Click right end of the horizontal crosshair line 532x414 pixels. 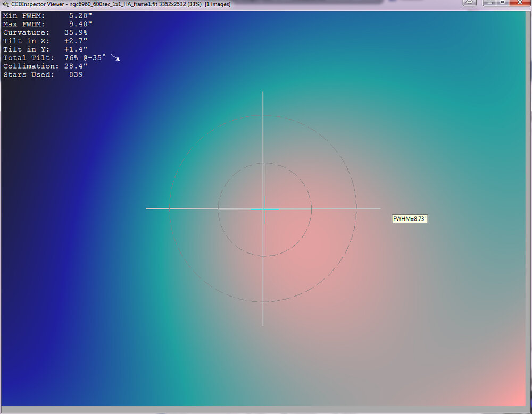379,208
